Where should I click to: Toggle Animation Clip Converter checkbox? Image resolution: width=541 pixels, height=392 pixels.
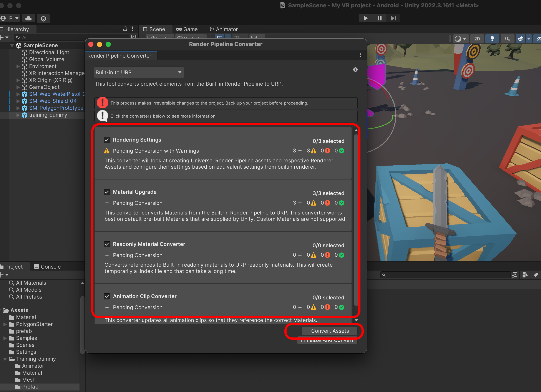tap(107, 296)
